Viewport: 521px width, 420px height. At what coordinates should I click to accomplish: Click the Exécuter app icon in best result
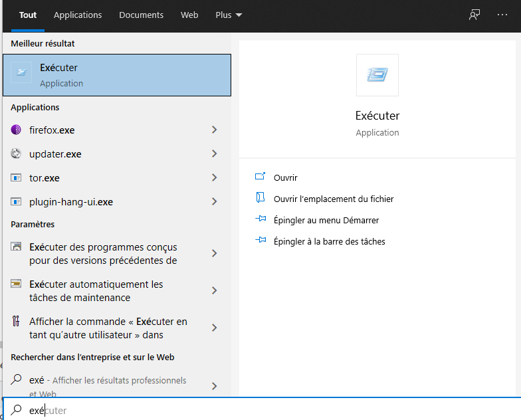21,72
